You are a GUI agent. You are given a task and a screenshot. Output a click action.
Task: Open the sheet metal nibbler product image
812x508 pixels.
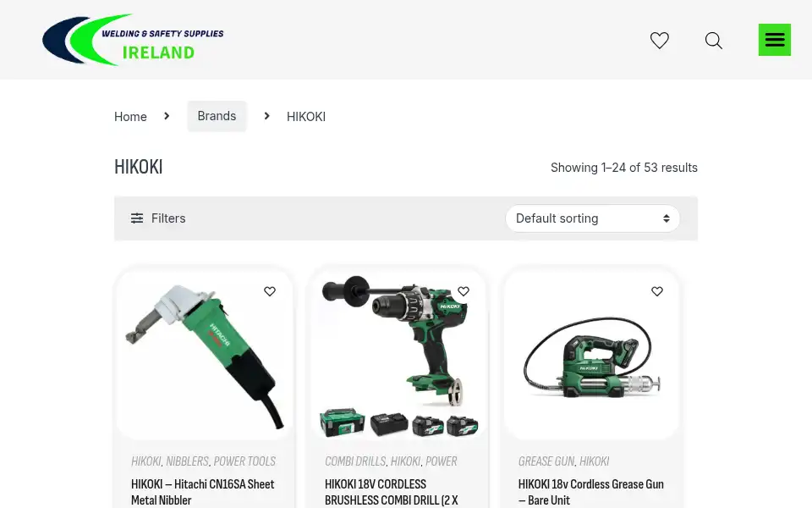pos(205,355)
